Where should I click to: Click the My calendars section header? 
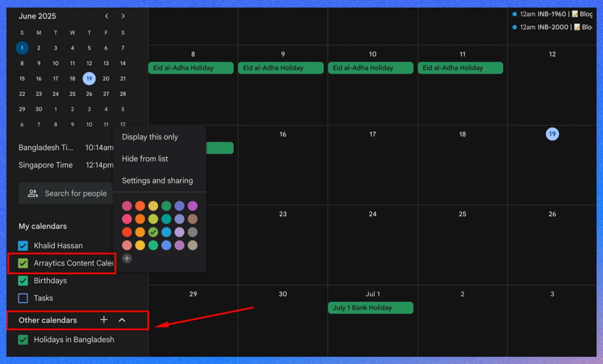(43, 226)
